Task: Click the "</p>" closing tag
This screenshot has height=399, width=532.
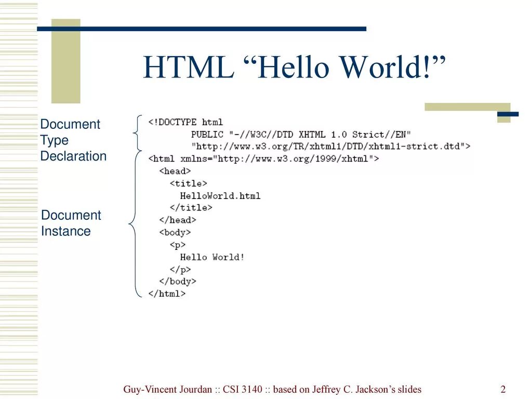Action: pyautogui.click(x=180, y=270)
